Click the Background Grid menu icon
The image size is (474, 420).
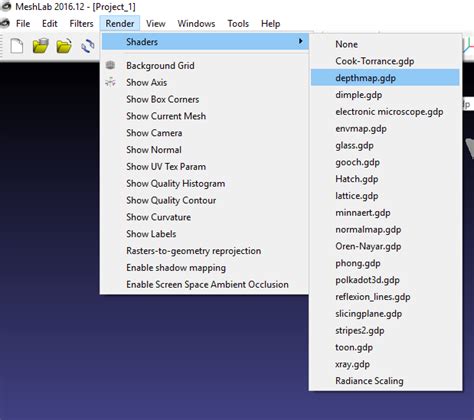click(110, 65)
